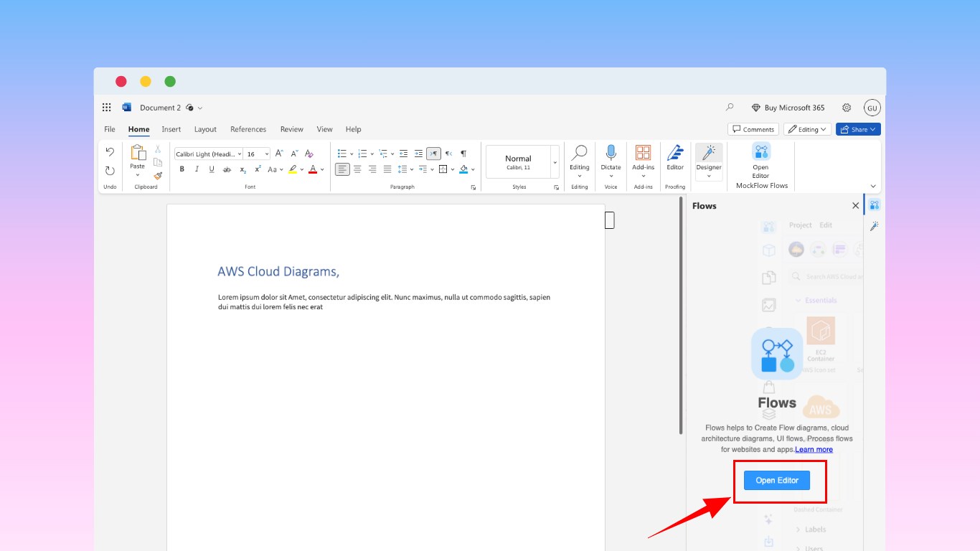Follow the Learn more link
980x551 pixels.
814,450
